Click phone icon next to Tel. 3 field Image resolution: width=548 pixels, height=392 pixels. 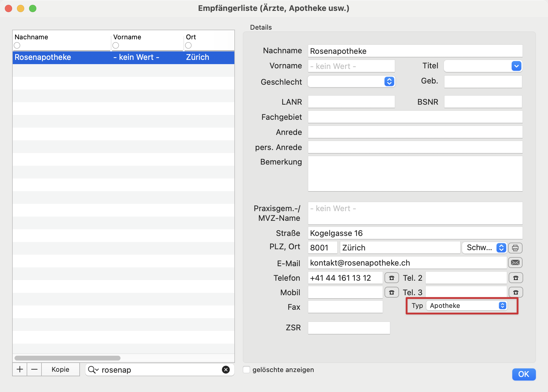click(516, 292)
